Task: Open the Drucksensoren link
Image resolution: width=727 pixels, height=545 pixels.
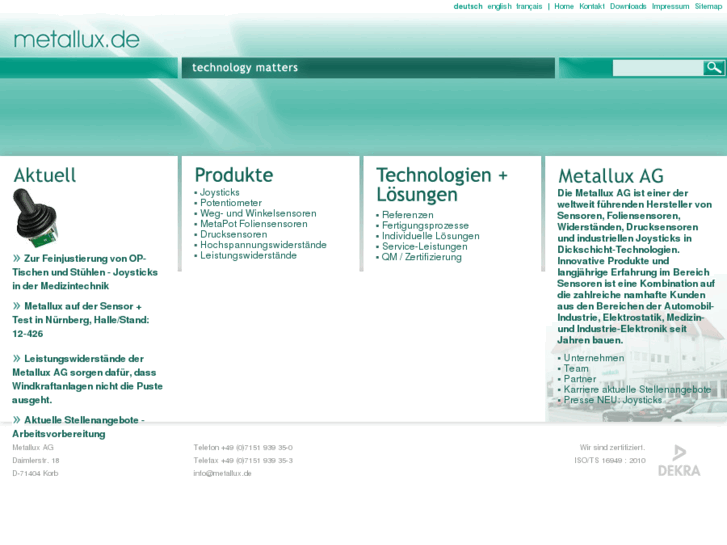Action: click(x=234, y=234)
